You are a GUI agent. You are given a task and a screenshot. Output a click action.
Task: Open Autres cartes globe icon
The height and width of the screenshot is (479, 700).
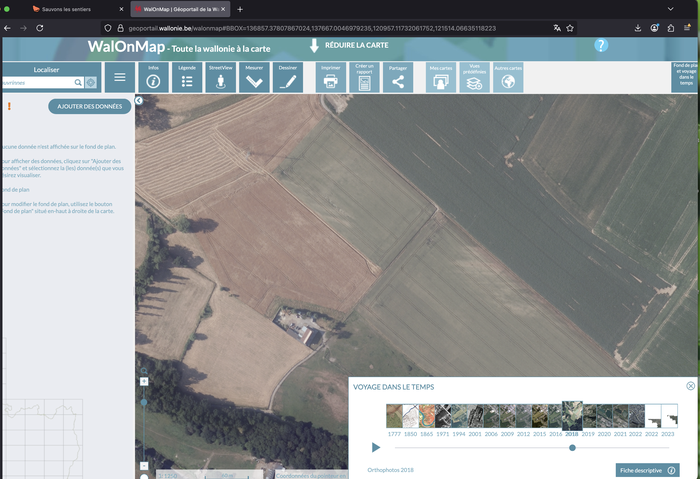pos(508,78)
